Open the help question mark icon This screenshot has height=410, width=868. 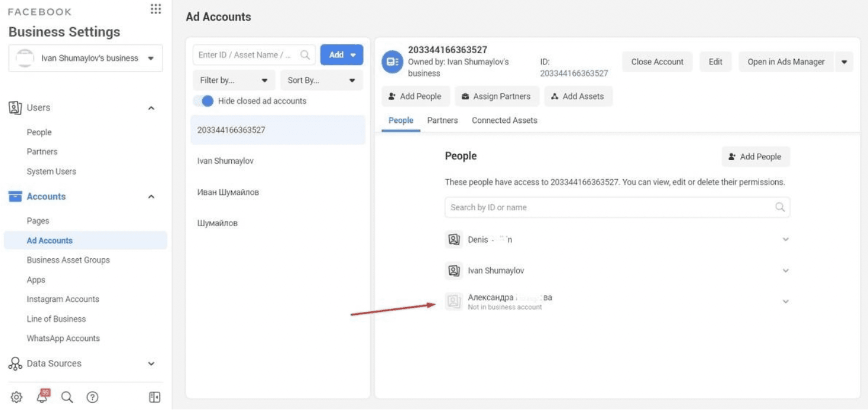click(92, 397)
